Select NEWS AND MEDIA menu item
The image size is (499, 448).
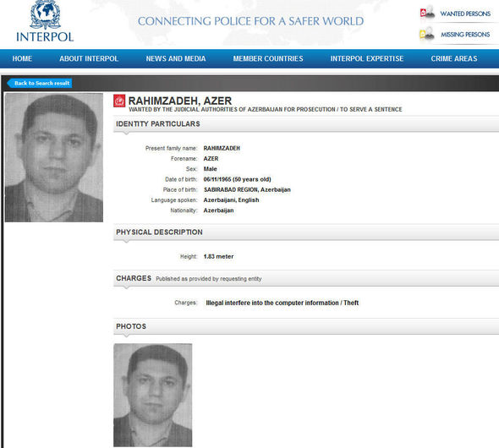click(176, 58)
